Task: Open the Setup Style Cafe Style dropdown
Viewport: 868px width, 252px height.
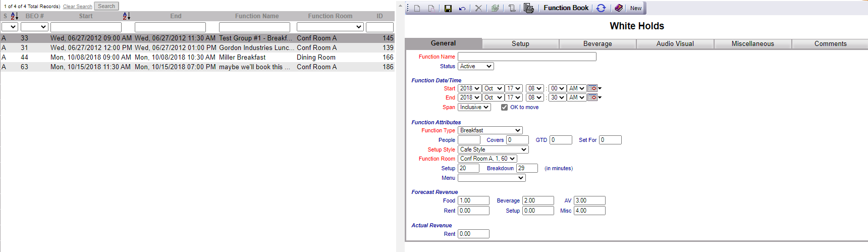Action: pos(493,149)
